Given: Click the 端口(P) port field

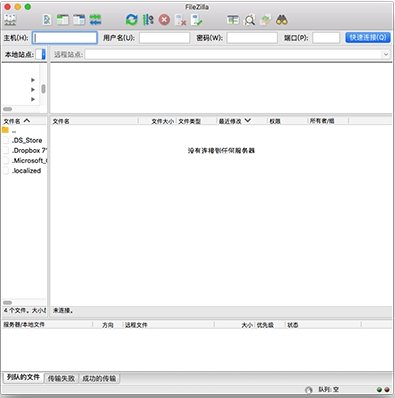Looking at the screenshot, I should 326,38.
